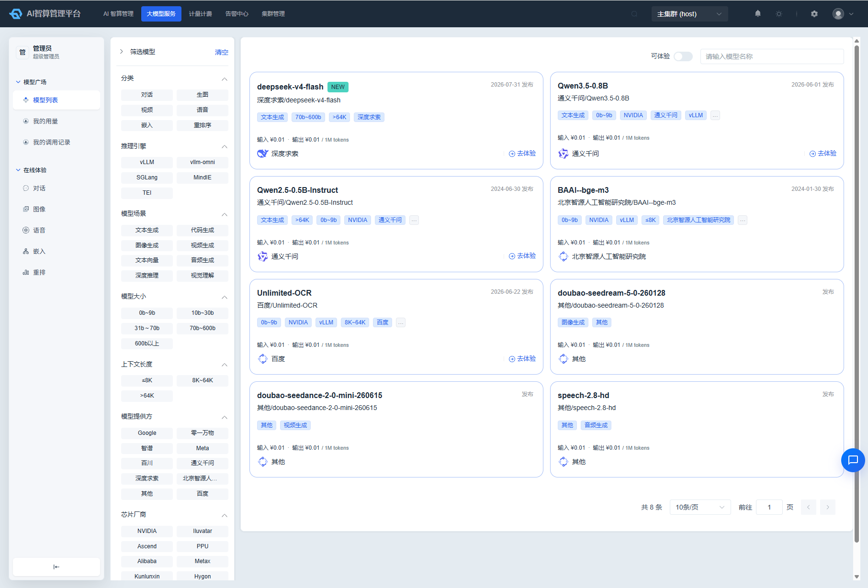Viewport: 868px width, 588px height.
Task: Click 去体验 on the deepseek-v4-flash card
Action: click(x=522, y=154)
